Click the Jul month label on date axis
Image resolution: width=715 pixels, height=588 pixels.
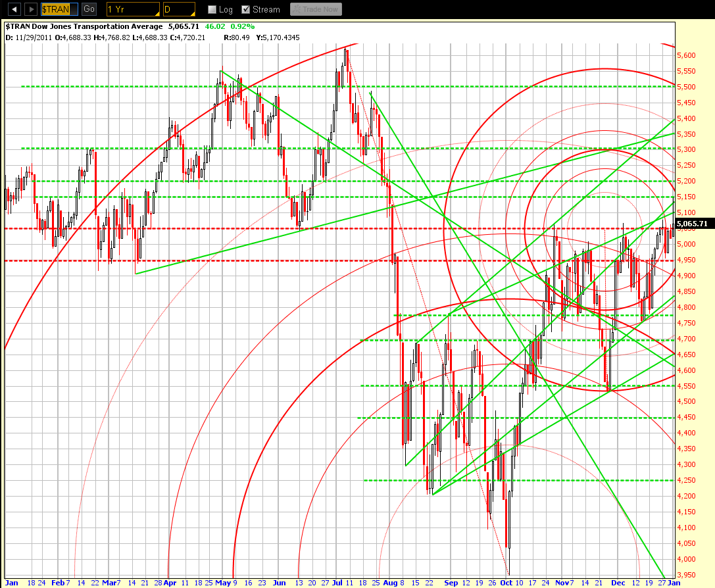click(x=337, y=583)
